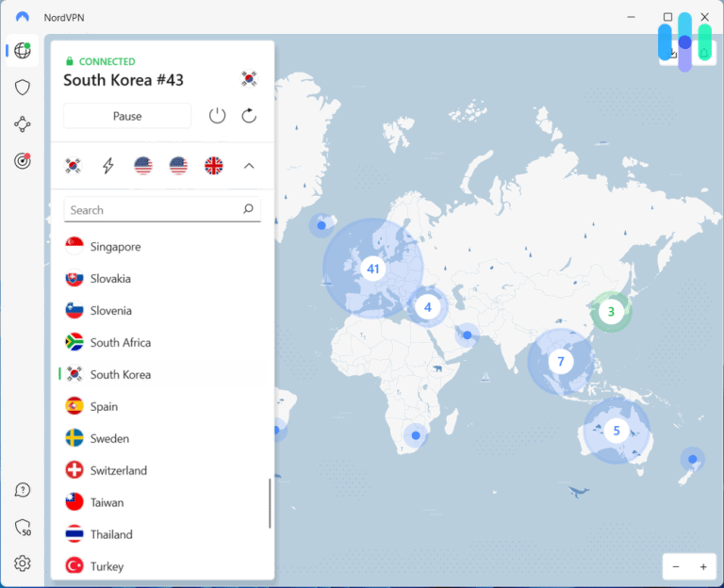The width and height of the screenshot is (724, 588).
Task: Select second United States flag in recents
Action: coord(178,166)
